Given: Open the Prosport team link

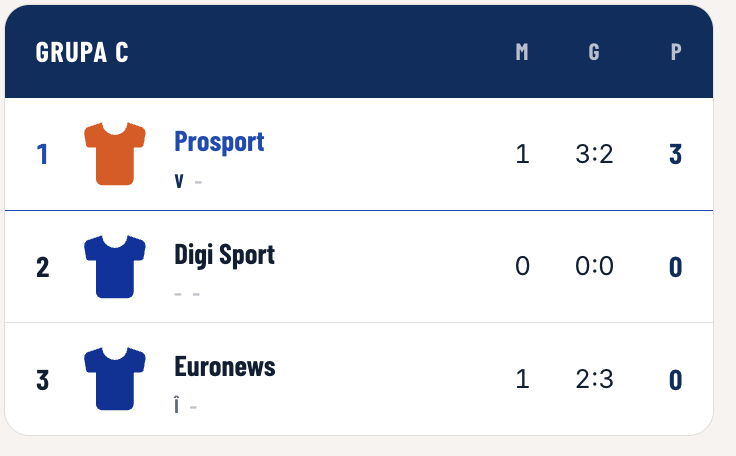Looking at the screenshot, I should click(x=219, y=142).
